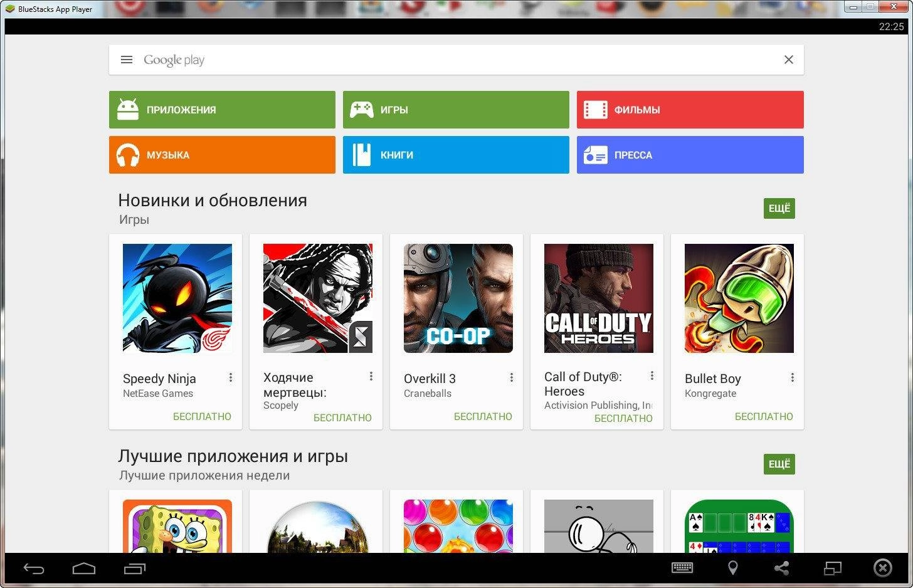Open the stickman sketch game thumbnail
913x588 pixels.
point(599,526)
